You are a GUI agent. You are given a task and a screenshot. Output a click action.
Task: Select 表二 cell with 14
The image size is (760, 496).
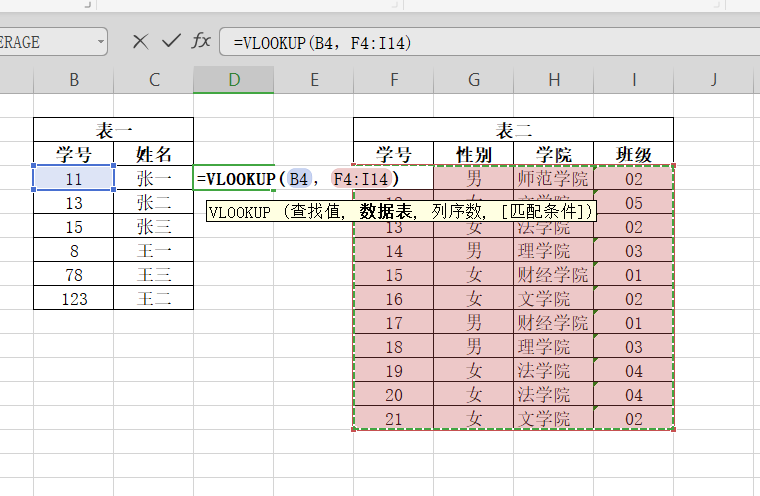pyautogui.click(x=394, y=251)
